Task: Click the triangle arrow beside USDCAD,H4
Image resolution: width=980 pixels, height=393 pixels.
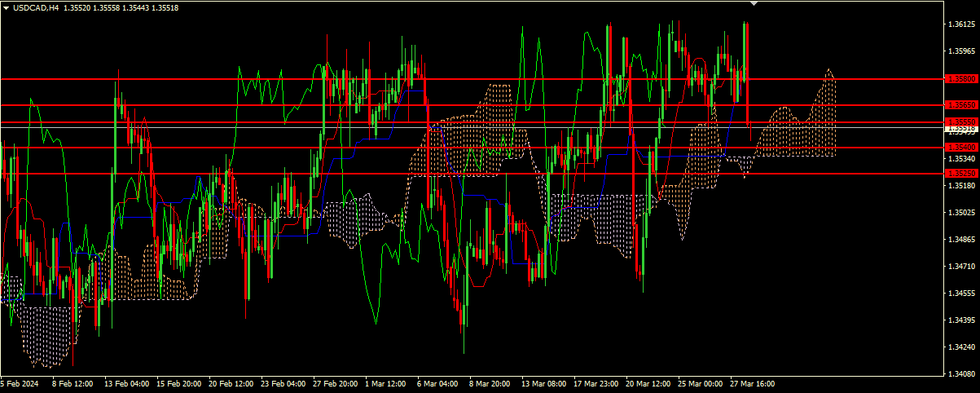Action: coord(6,7)
